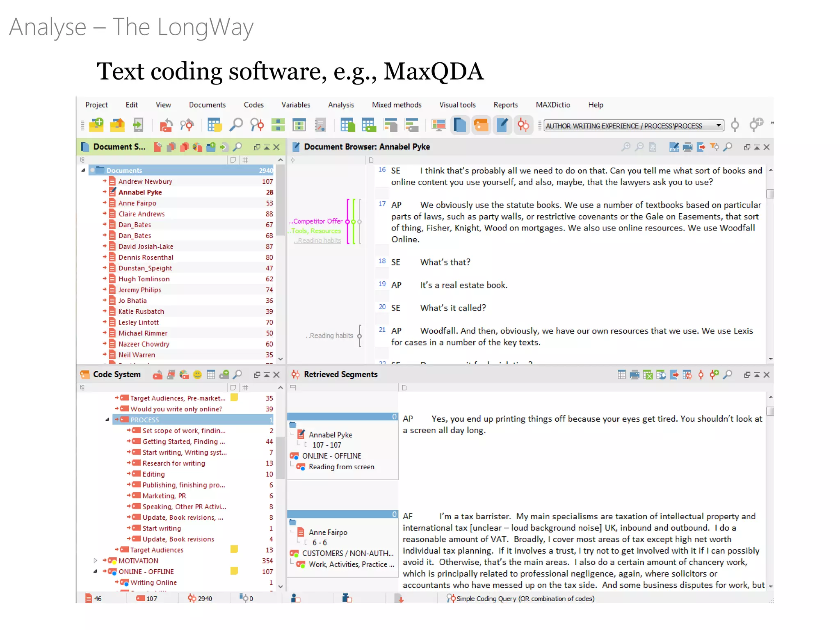Click the Reading from screen code link
The height and width of the screenshot is (630, 840).
coord(341,467)
